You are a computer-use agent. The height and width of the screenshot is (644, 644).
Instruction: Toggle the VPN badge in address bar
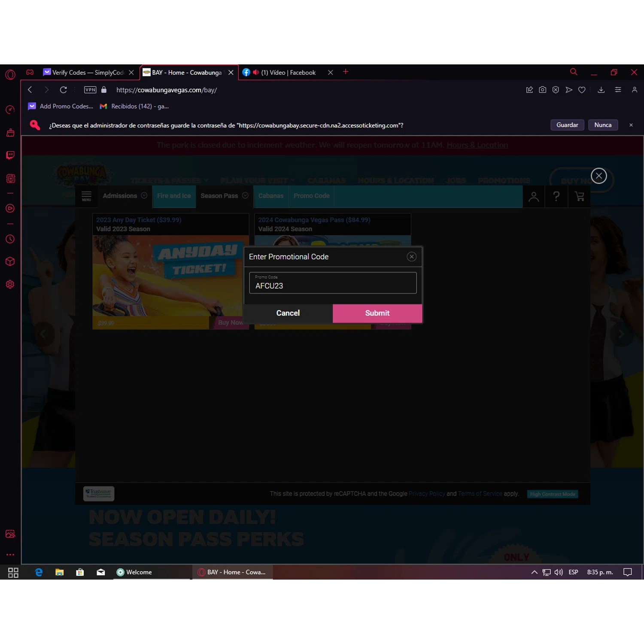90,90
